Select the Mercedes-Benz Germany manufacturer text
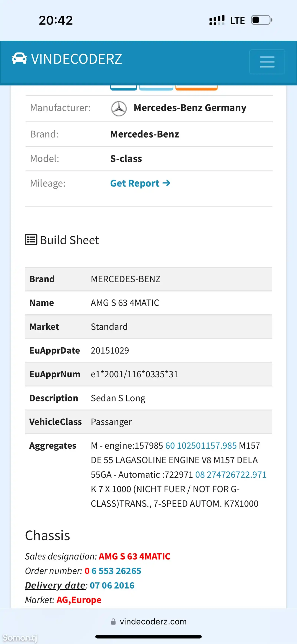The width and height of the screenshot is (297, 644). [190, 108]
